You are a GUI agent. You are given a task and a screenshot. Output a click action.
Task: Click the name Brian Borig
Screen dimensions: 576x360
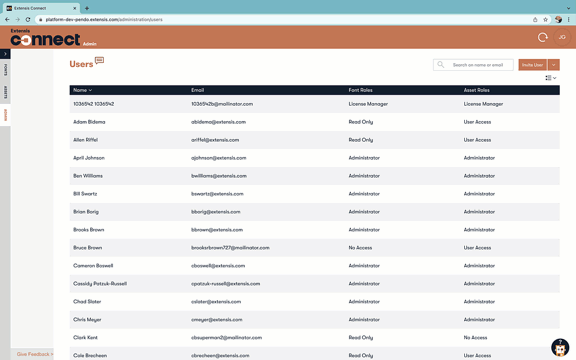coord(86,212)
